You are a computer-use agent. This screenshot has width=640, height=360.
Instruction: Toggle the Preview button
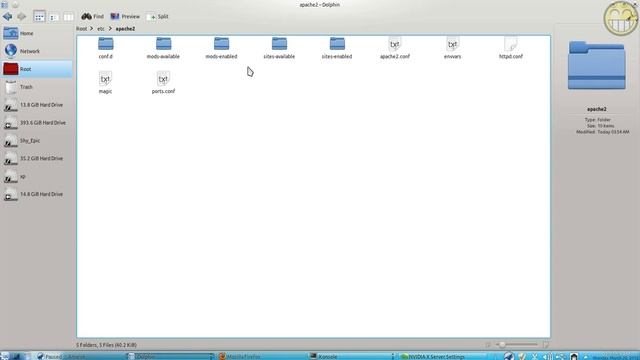125,16
